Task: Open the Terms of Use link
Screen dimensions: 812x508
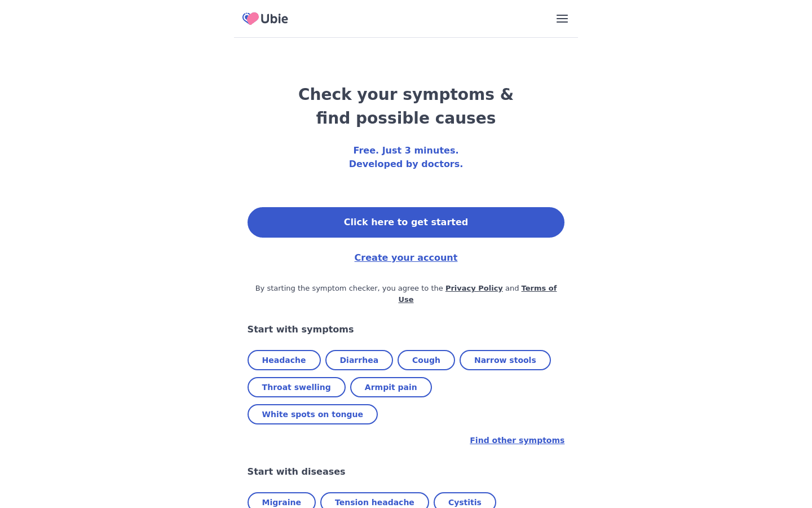Action: 539,288
